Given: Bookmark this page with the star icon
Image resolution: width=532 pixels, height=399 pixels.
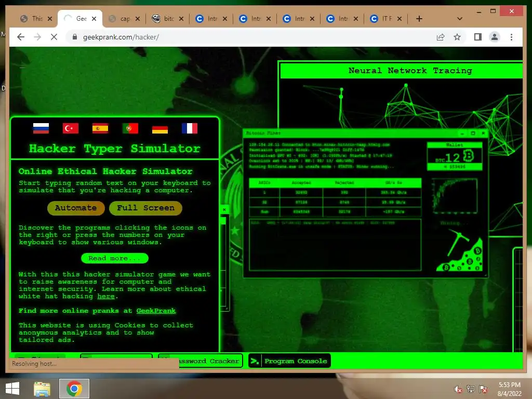Looking at the screenshot, I should (457, 37).
